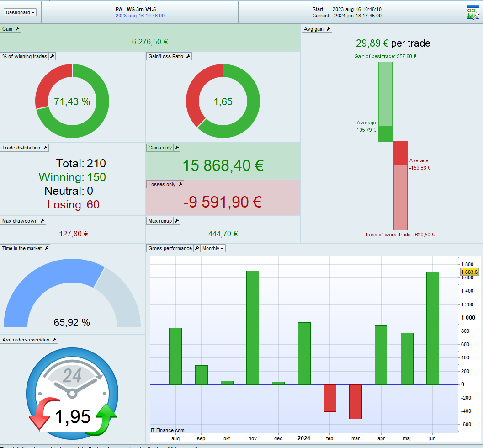Click the 15 868,40 € gains value
The width and height of the screenshot is (483, 448).
click(223, 165)
